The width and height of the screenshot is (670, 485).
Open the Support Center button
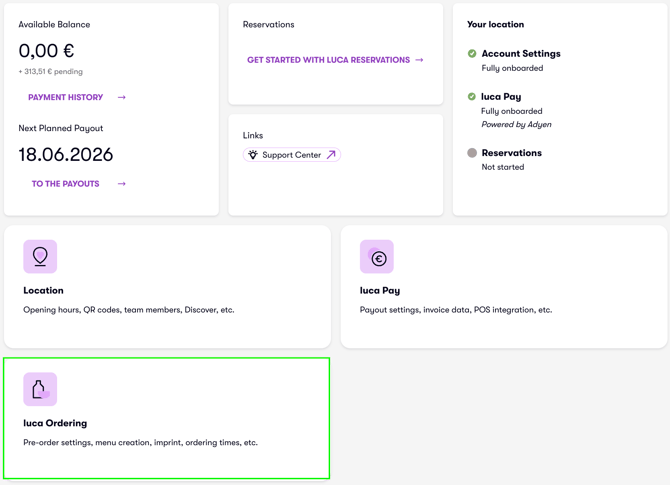point(291,155)
